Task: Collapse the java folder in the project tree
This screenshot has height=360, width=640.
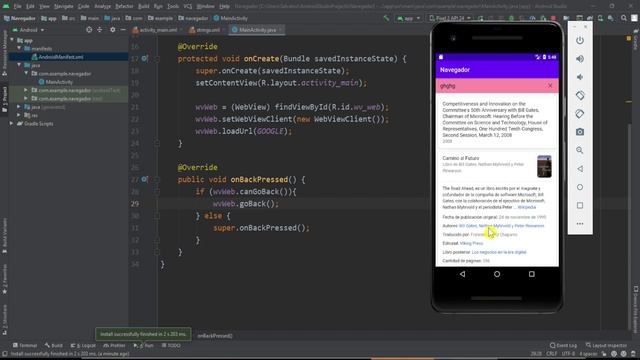Action: click(x=19, y=65)
